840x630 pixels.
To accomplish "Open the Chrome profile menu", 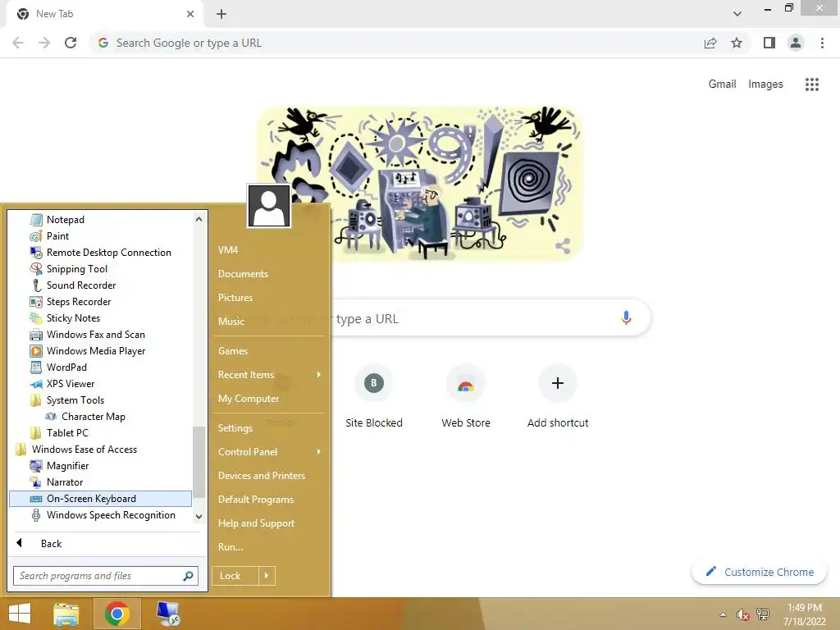I will [x=796, y=43].
